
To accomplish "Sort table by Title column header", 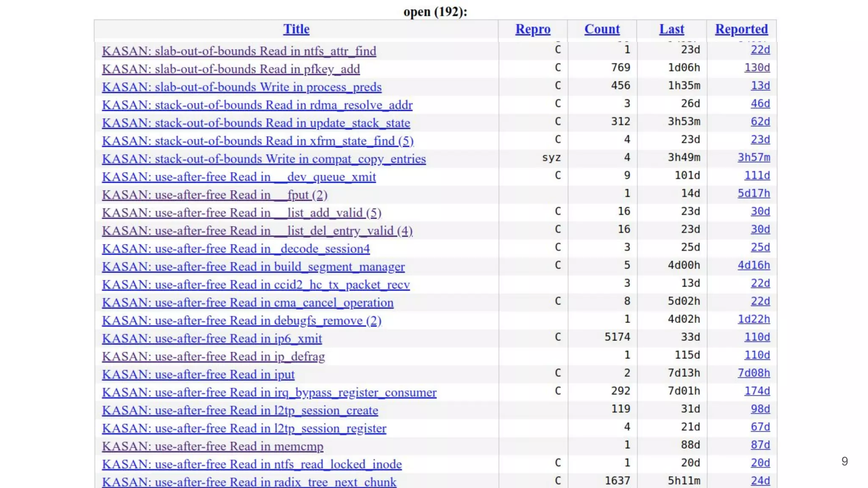I will pos(296,29).
